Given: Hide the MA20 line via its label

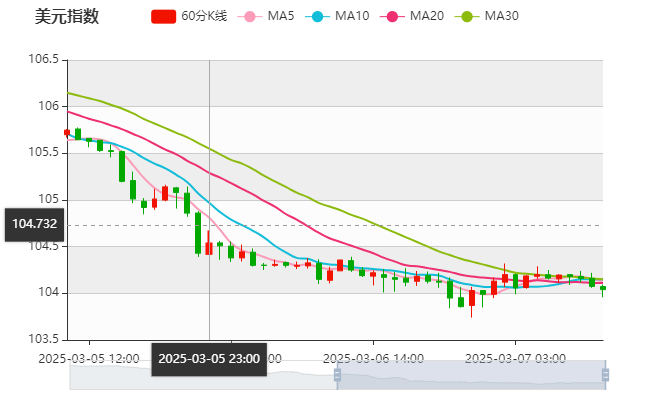Looking at the screenshot, I should 427,17.
